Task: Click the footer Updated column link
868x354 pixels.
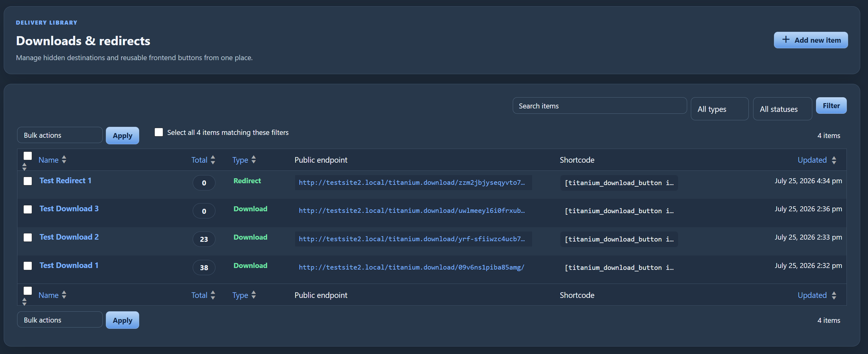Action: [812, 295]
